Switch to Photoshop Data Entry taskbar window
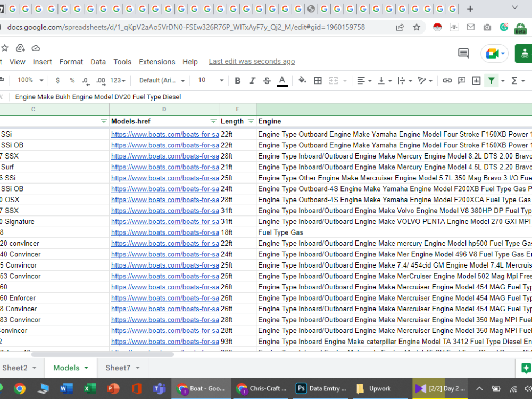 [x=322, y=388]
